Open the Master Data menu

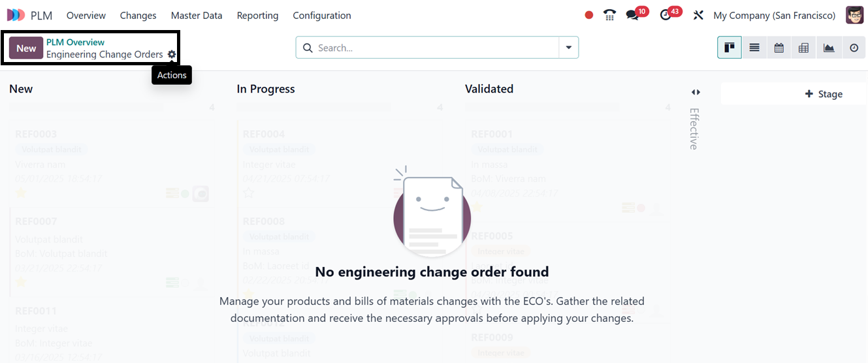click(x=197, y=15)
